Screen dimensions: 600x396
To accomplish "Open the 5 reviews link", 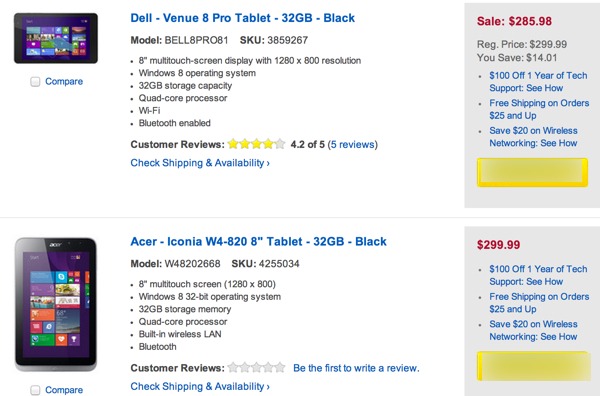I will click(352, 144).
